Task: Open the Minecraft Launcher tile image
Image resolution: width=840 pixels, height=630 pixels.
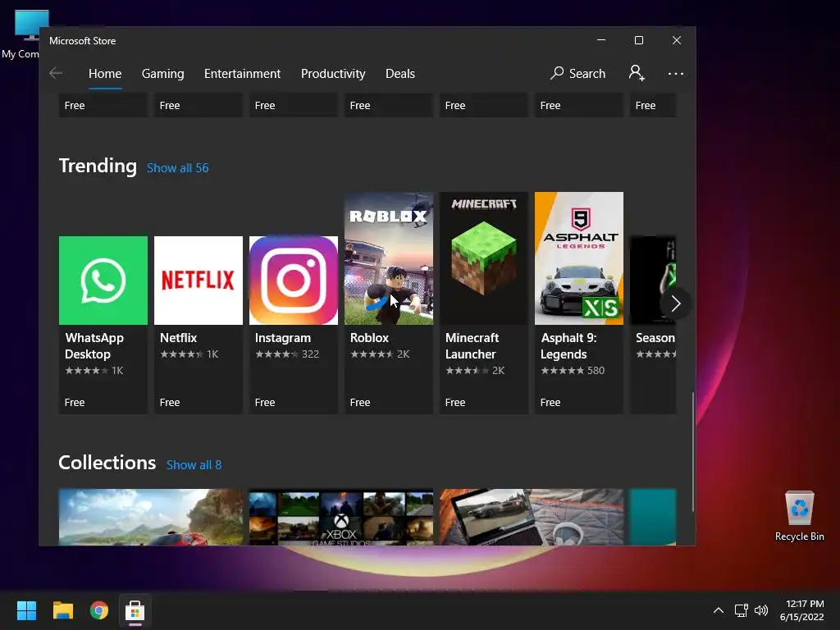Action: tap(484, 258)
